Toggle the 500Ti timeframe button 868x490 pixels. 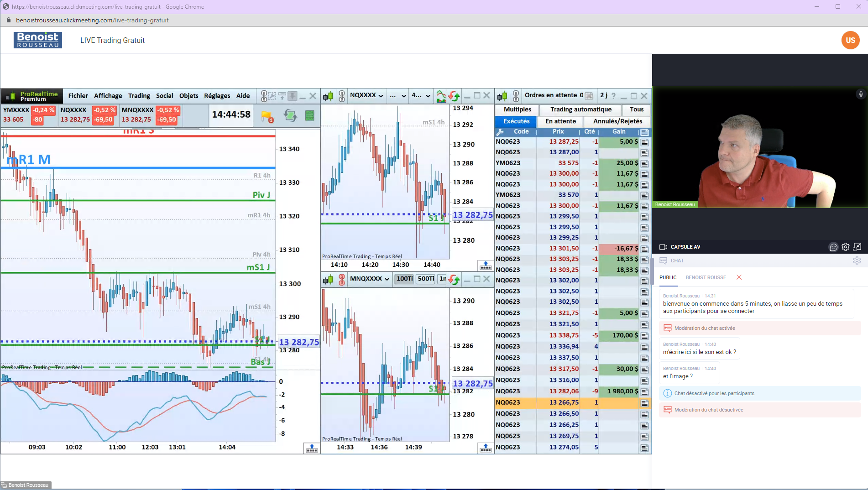(426, 279)
